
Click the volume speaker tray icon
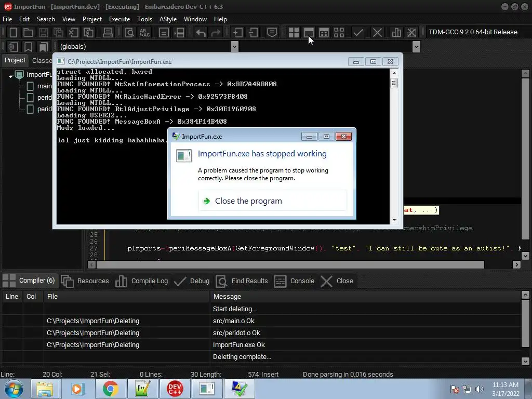click(x=479, y=389)
